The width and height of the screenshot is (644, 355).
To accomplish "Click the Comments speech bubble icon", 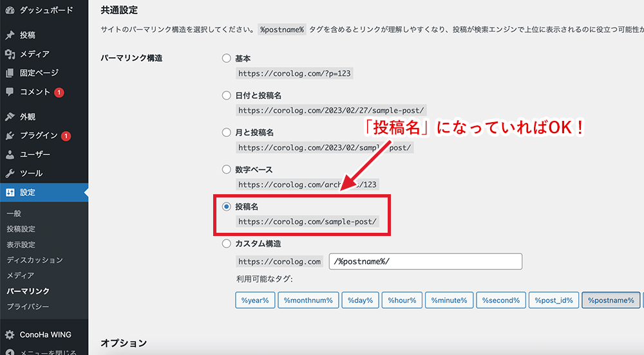I will pyautogui.click(x=10, y=92).
